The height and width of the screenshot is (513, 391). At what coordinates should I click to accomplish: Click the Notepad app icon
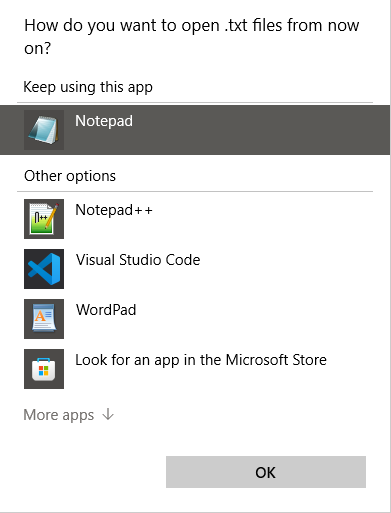pos(44,130)
